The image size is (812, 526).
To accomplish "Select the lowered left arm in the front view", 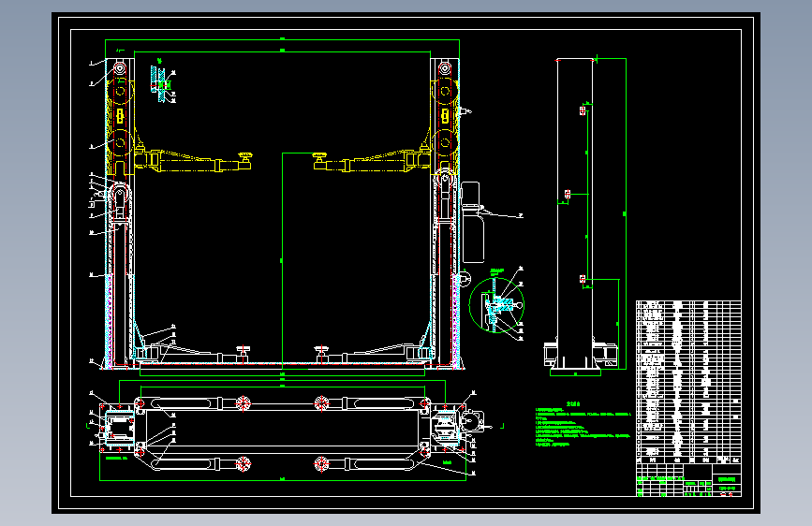I will [x=193, y=353].
